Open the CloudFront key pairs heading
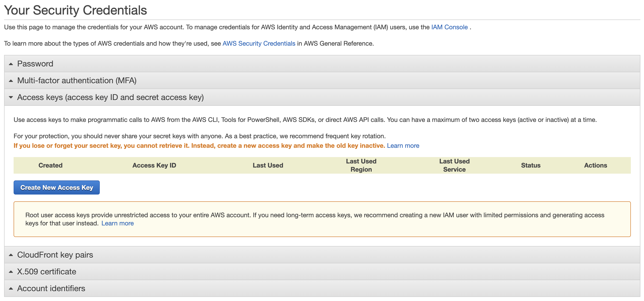Screen dimensions: 644x301 [55, 255]
